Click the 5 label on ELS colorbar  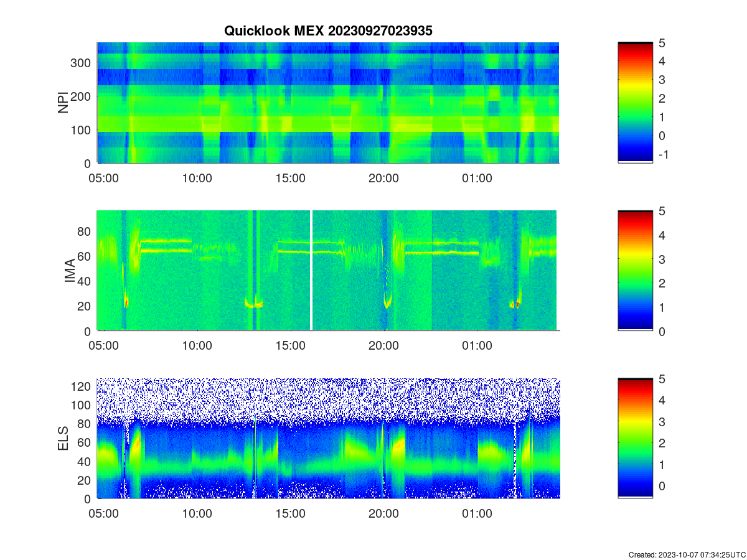[661, 378]
